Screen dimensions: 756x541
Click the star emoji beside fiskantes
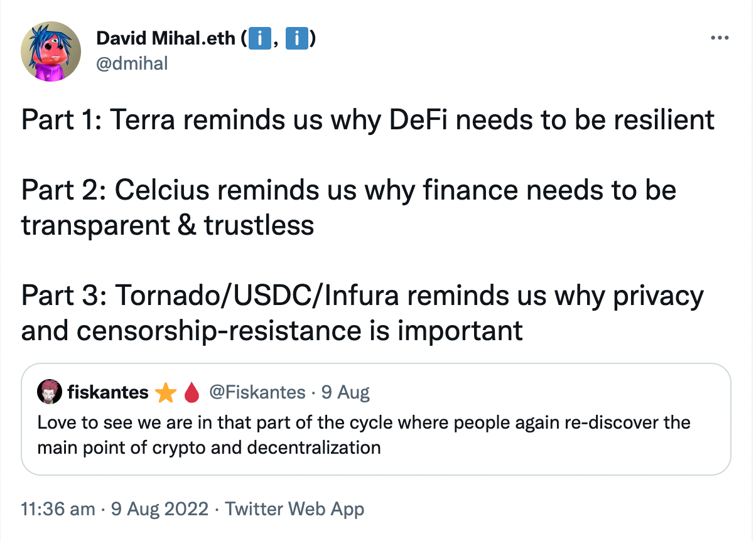point(165,393)
